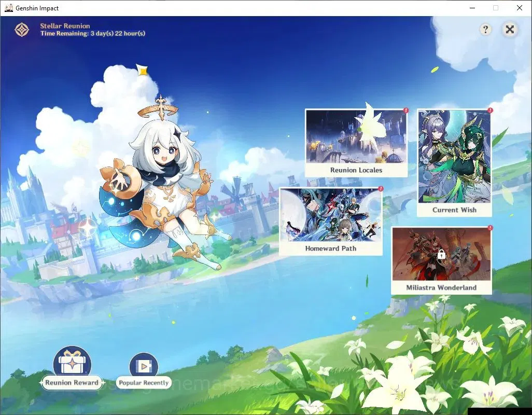The width and height of the screenshot is (532, 415).
Task: Click the Time Remaining countdown text
Action: 93,33
